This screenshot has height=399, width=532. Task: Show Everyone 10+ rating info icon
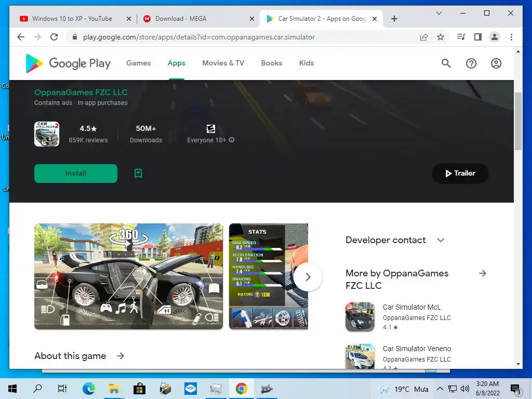pyautogui.click(x=231, y=140)
